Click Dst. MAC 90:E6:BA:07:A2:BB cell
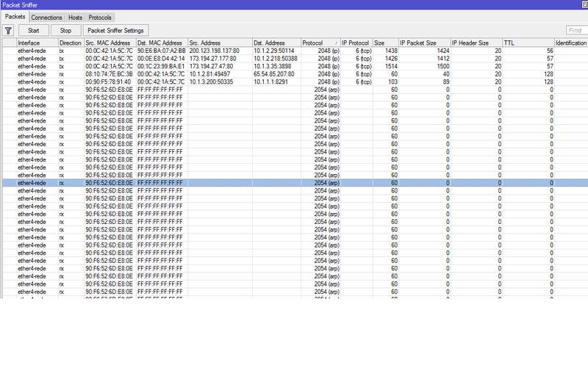588x368 pixels. 162,51
